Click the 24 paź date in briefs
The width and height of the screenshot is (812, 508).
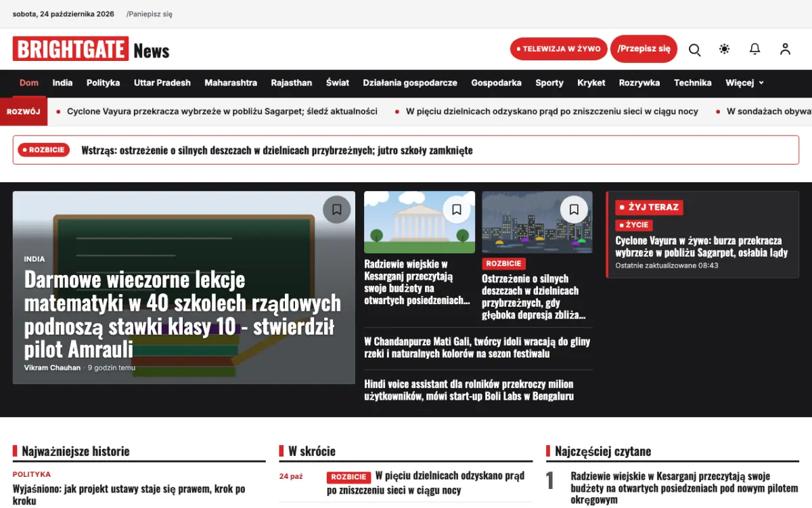pos(291,476)
